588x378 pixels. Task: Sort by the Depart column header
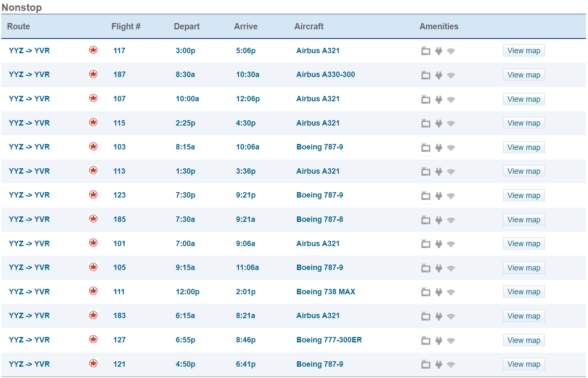pyautogui.click(x=187, y=26)
